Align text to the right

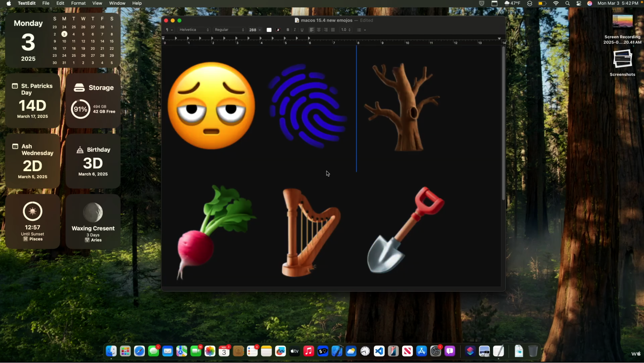tap(326, 30)
